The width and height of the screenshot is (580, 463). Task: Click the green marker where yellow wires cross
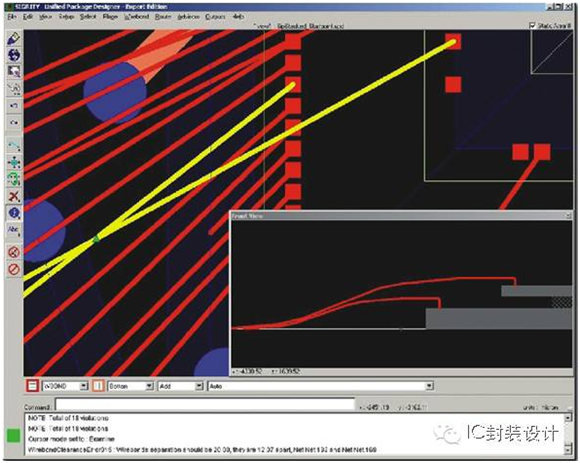tap(96, 240)
